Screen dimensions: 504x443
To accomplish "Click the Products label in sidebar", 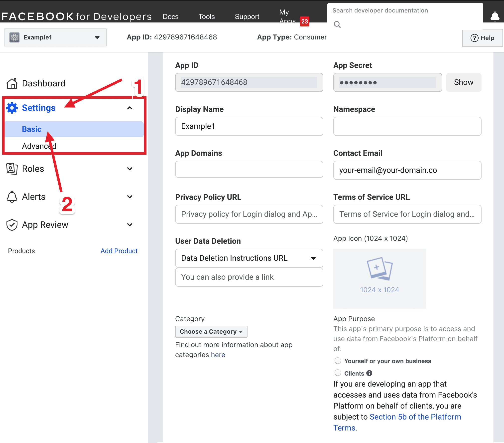I will tap(21, 251).
